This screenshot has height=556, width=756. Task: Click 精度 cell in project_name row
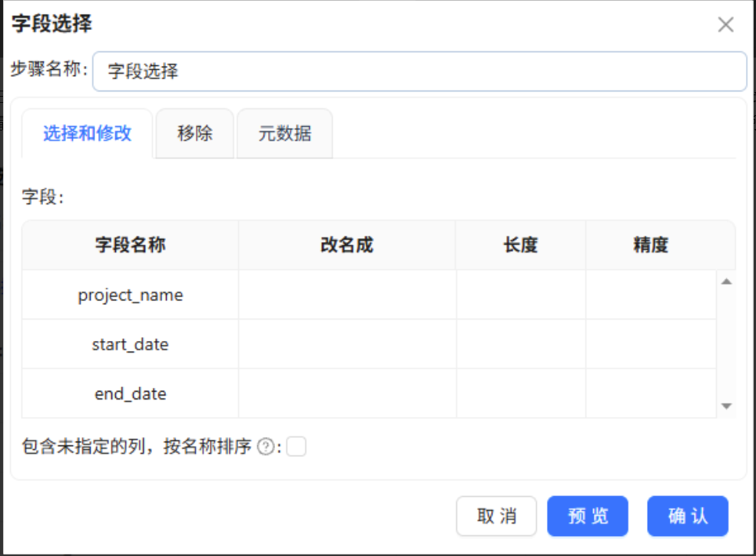pos(651,295)
